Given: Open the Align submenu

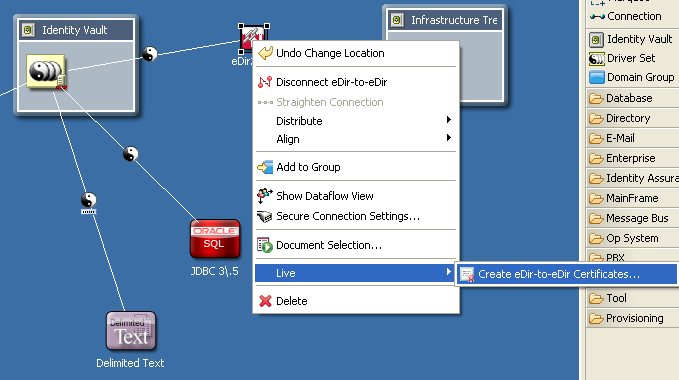Looking at the screenshot, I should (356, 139).
